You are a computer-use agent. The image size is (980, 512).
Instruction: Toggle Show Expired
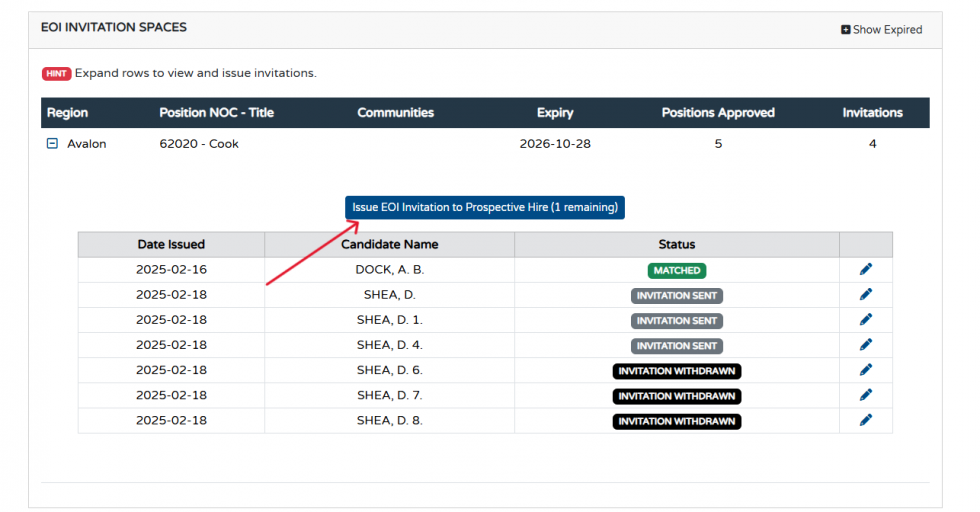pyautogui.click(x=881, y=29)
